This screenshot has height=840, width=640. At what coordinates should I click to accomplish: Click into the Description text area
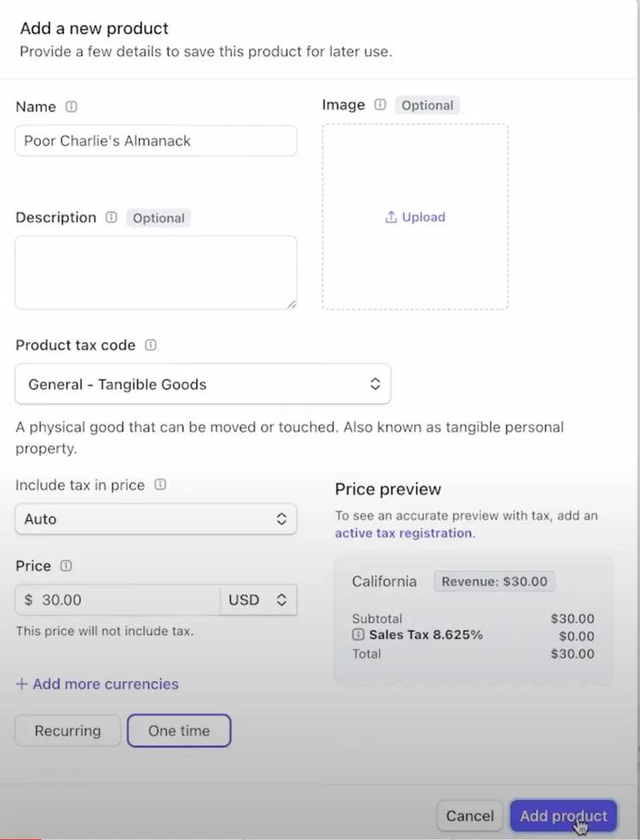(x=156, y=272)
